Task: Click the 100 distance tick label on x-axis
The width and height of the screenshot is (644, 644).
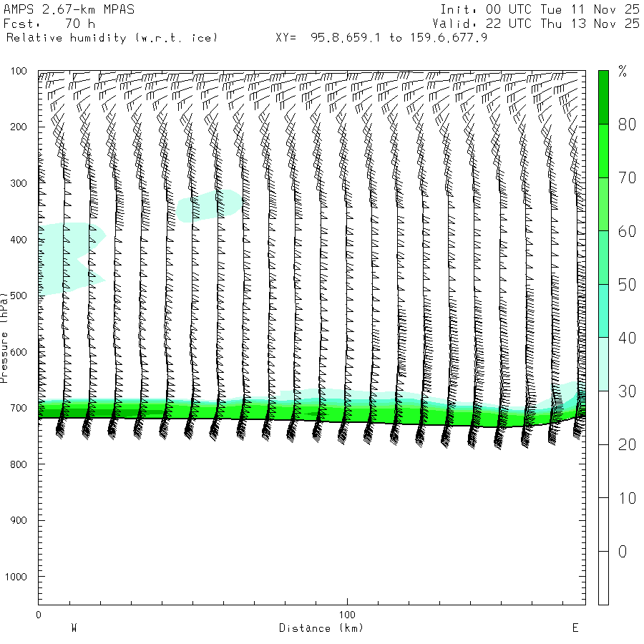Action: [348, 615]
